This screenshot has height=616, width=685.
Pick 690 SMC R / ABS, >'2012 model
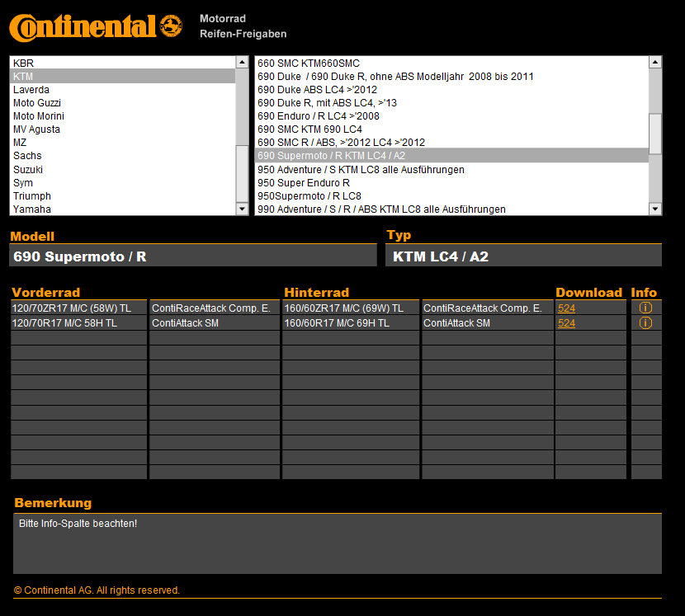coord(451,143)
